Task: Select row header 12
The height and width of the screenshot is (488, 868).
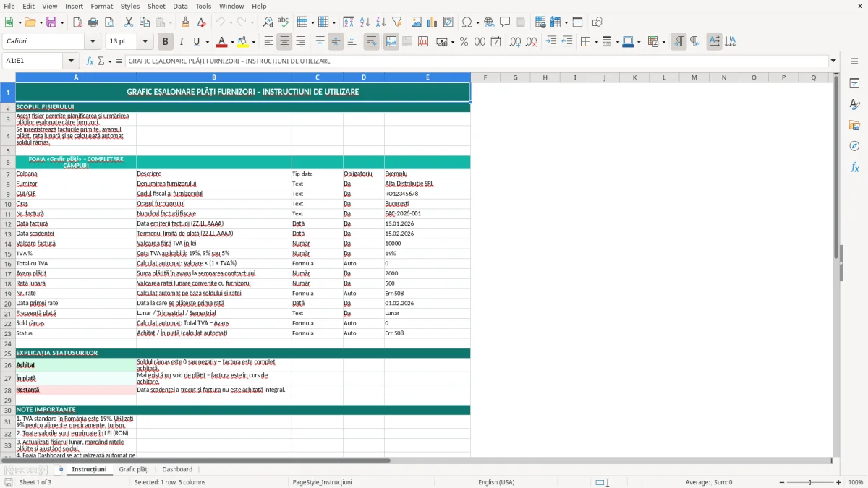Action: point(8,223)
